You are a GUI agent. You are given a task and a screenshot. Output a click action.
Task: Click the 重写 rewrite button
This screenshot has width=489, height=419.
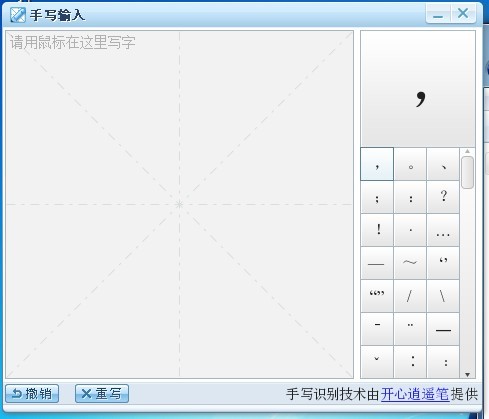coord(102,394)
